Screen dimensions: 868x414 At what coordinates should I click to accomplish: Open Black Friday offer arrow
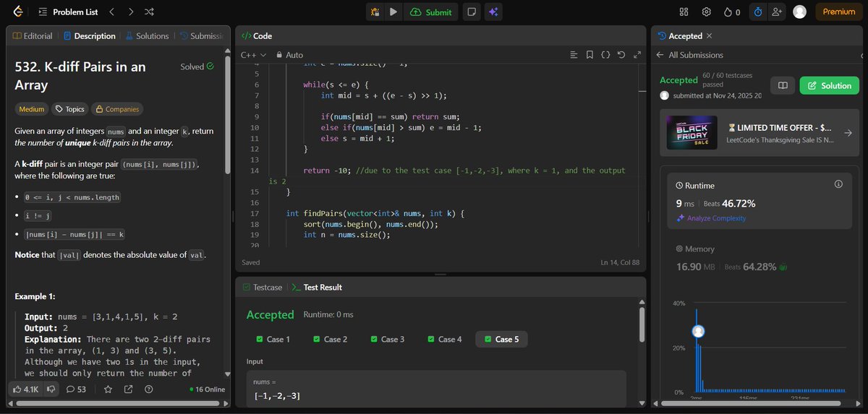point(848,133)
